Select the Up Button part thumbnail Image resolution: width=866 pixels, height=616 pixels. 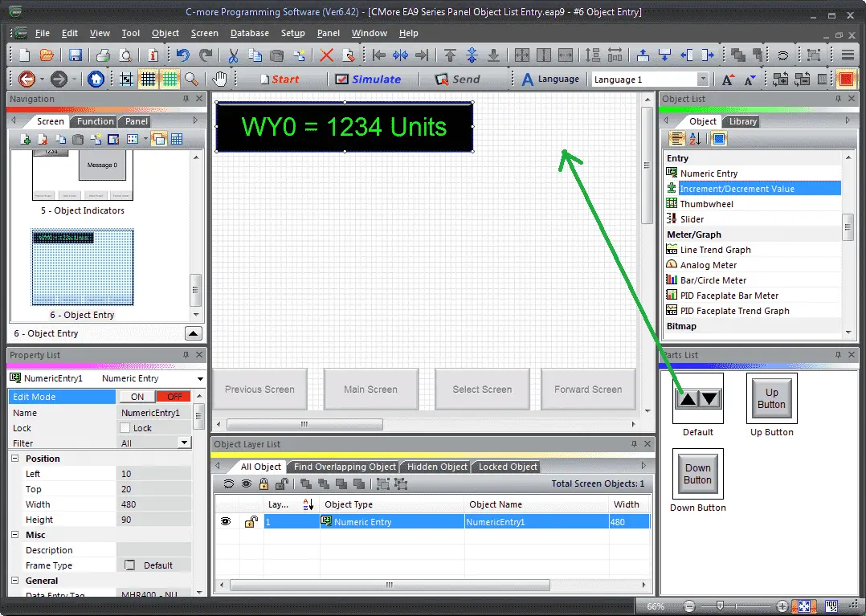[x=771, y=398]
